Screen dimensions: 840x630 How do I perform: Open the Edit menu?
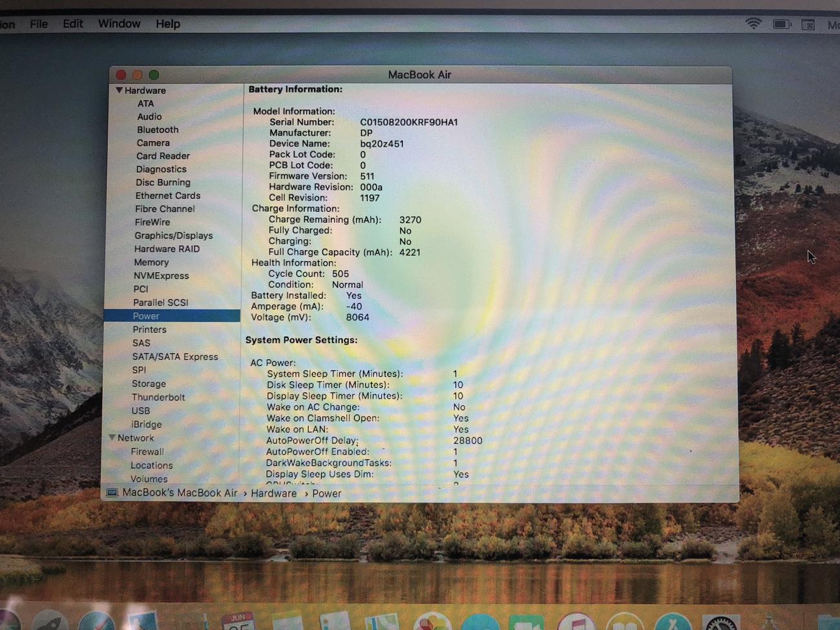pos(73,24)
